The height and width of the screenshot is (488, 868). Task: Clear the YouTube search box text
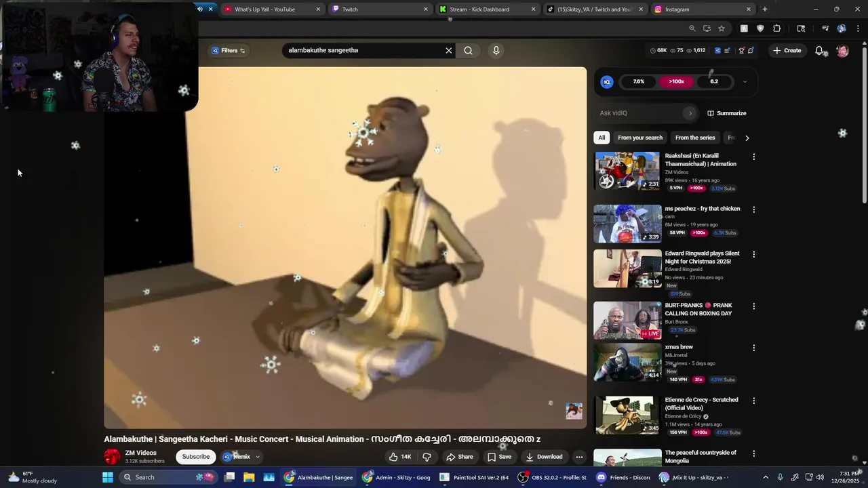448,50
